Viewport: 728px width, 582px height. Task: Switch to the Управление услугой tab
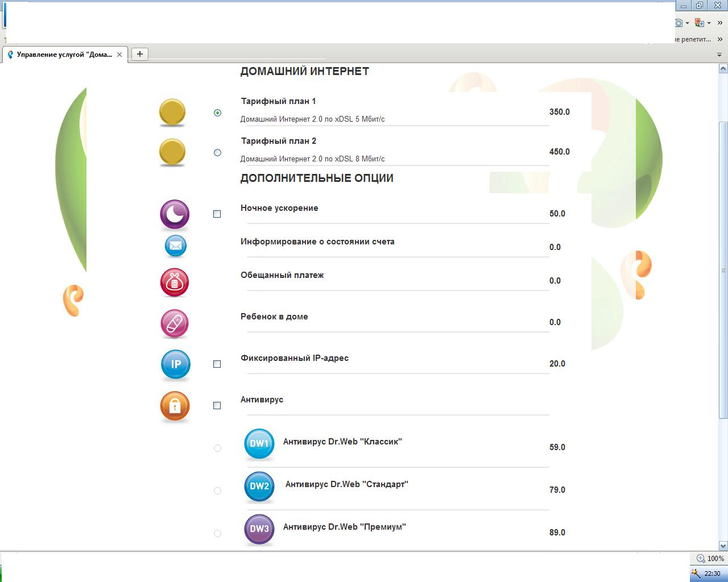64,55
